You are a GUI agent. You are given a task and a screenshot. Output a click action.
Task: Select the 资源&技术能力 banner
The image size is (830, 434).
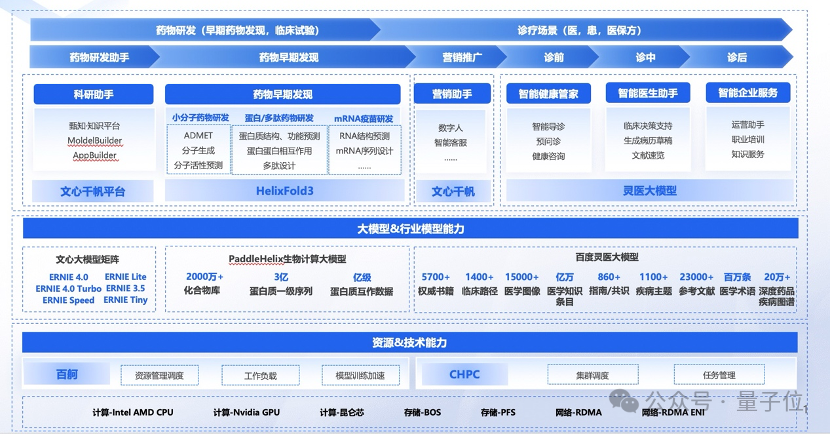(410, 342)
